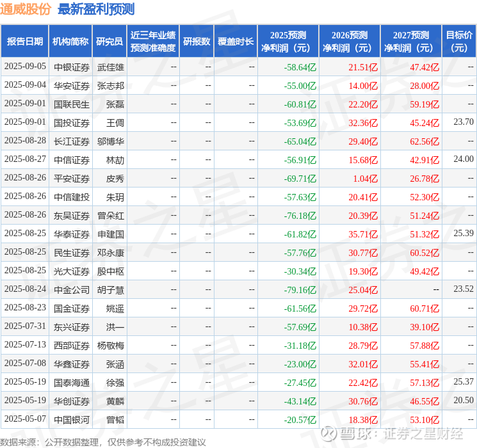Image resolution: width=477 pixels, height=448 pixels.
Task: Click the 2027预测净利润 column header
Action: click(411, 42)
